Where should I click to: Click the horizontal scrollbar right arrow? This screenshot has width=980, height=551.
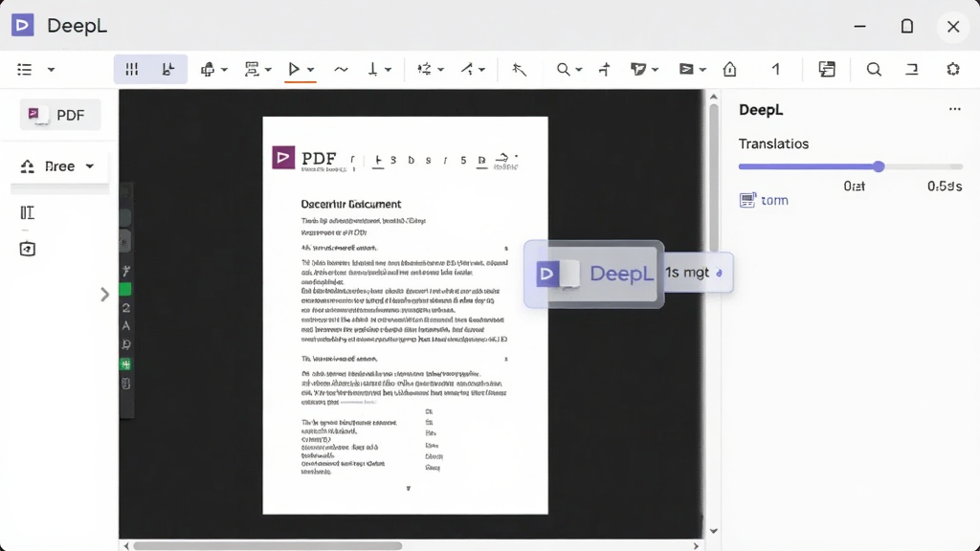click(697, 546)
